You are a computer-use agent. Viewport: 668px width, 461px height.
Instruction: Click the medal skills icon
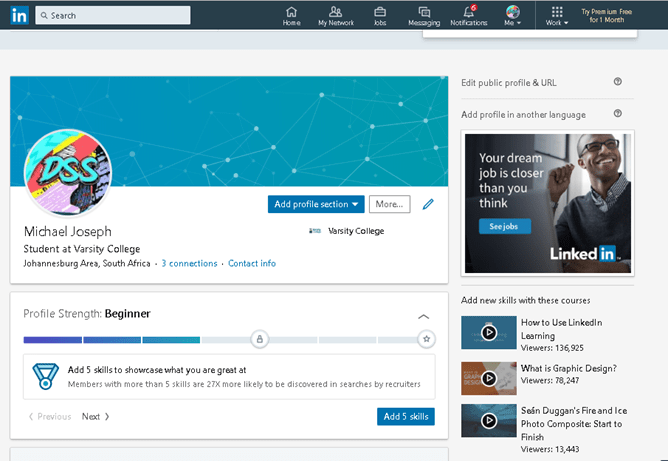pyautogui.click(x=45, y=376)
